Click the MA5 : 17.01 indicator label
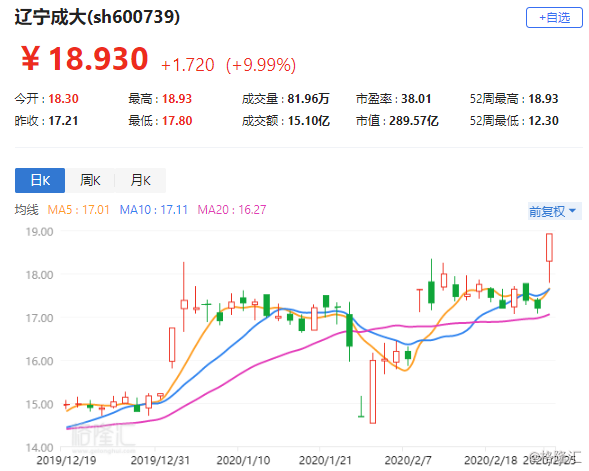The image size is (589, 471). click(79, 210)
